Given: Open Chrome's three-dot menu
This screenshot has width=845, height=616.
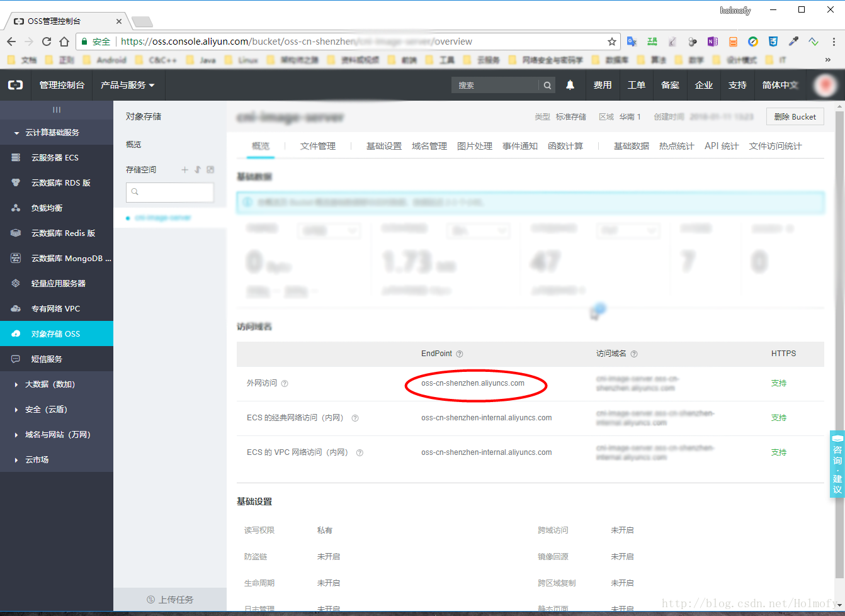Looking at the screenshot, I should pyautogui.click(x=834, y=42).
